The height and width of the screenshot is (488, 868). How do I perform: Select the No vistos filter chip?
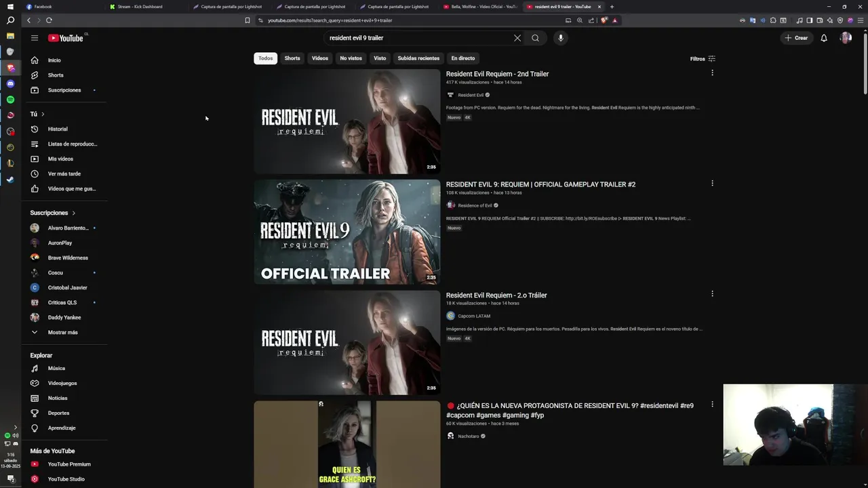pyautogui.click(x=351, y=58)
